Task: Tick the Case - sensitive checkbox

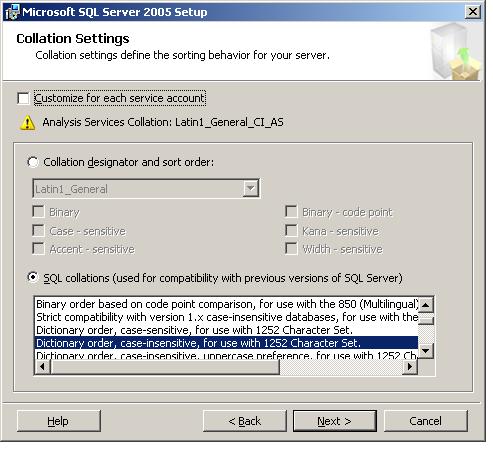Action: click(38, 230)
